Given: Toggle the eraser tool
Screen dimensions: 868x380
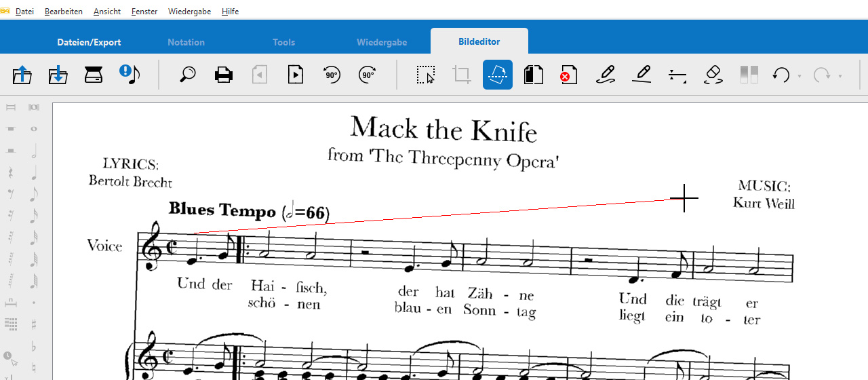Looking at the screenshot, I should pos(713,75).
